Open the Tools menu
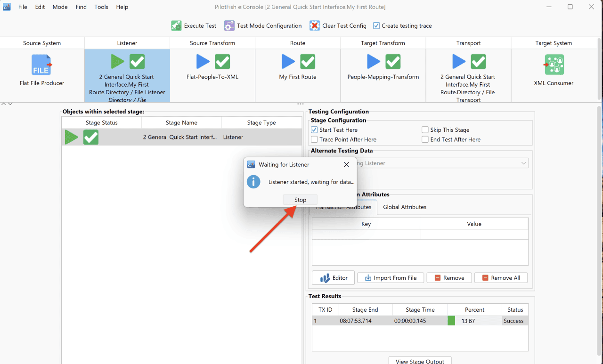This screenshot has height=364, width=603. (x=101, y=7)
